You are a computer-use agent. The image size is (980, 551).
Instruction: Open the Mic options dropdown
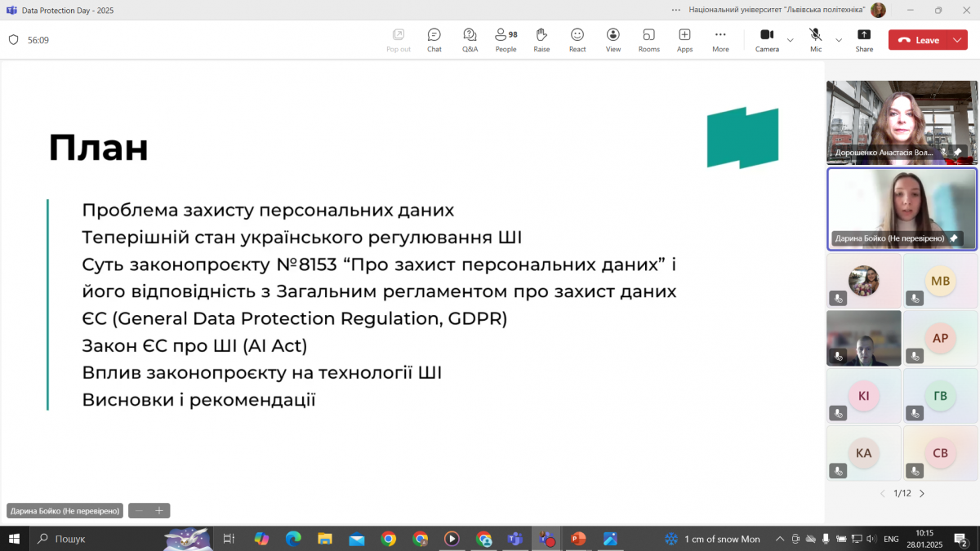[838, 38]
